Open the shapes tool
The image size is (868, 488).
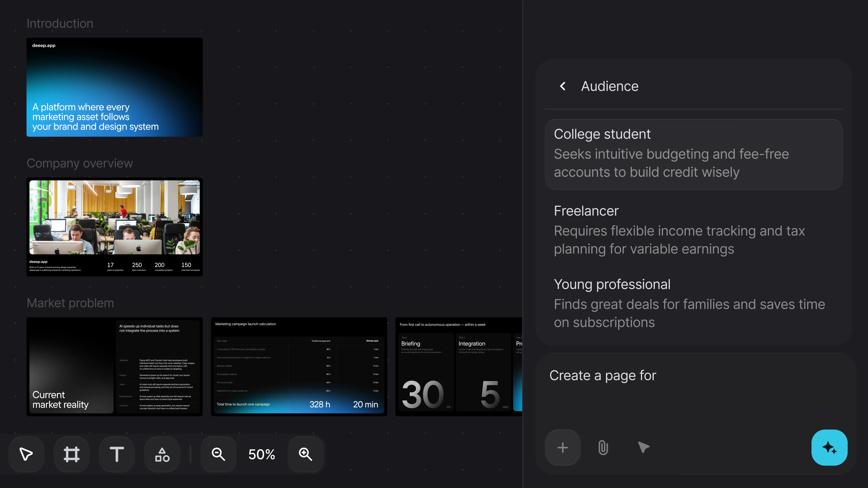coord(162,454)
